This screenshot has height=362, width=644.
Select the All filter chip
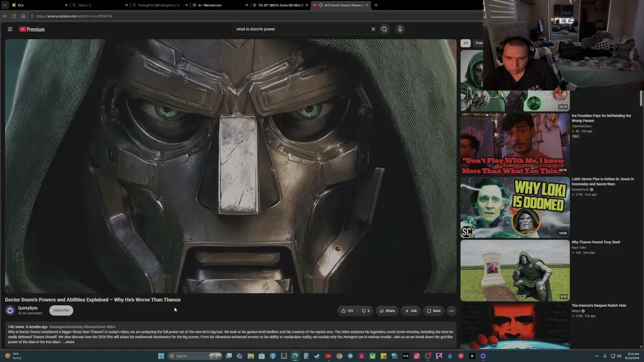[466, 43]
